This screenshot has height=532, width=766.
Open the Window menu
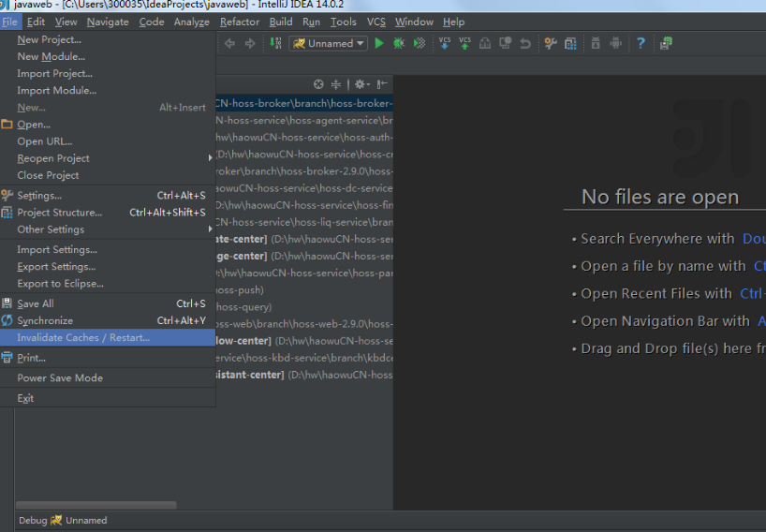pyautogui.click(x=414, y=22)
